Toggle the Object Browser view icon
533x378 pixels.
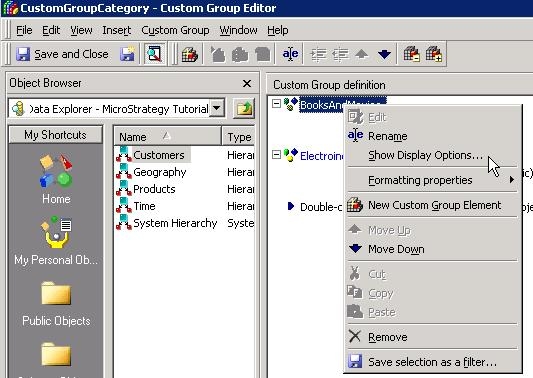[x=155, y=54]
